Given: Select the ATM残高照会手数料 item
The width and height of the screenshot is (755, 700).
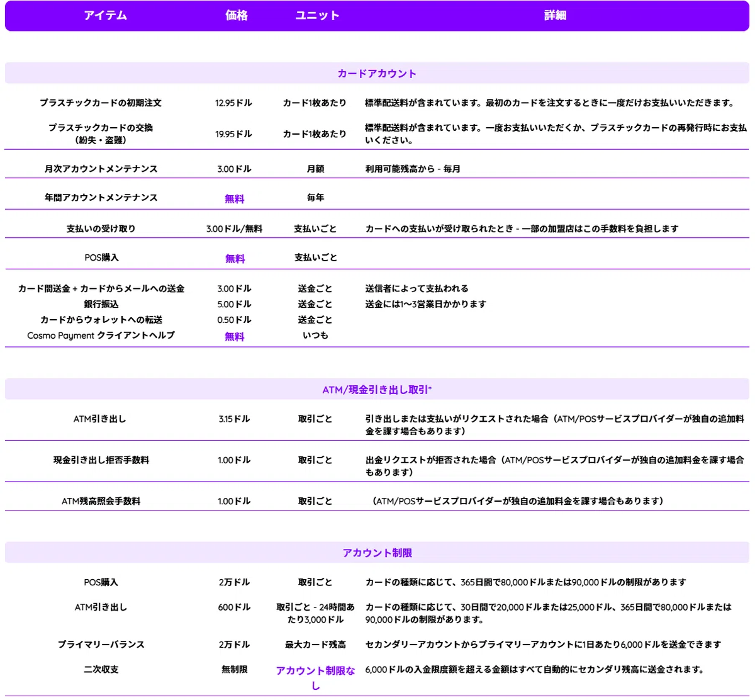Looking at the screenshot, I should [101, 501].
